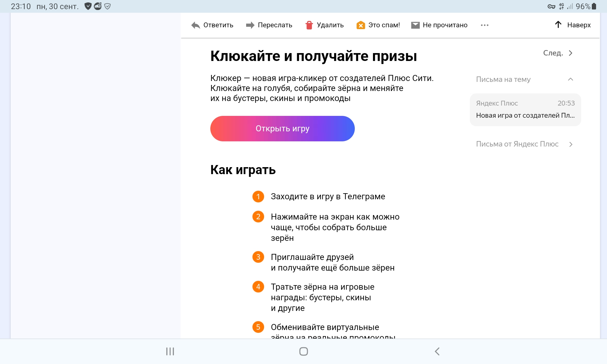Tap the filled shield icon in status bar
Image resolution: width=607 pixels, height=364 pixels.
(x=88, y=6)
